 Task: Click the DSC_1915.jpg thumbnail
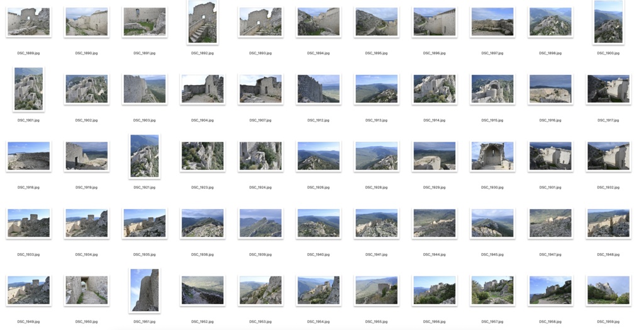coord(492,89)
